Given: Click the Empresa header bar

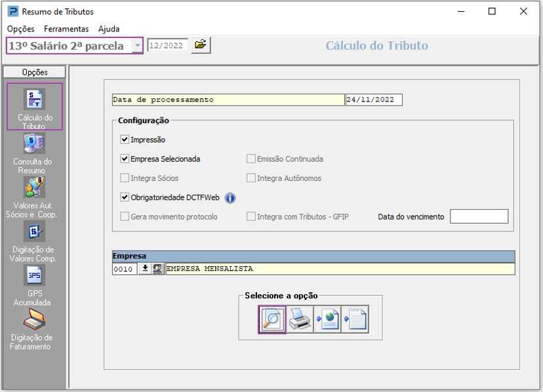Looking at the screenshot, I should click(x=313, y=256).
